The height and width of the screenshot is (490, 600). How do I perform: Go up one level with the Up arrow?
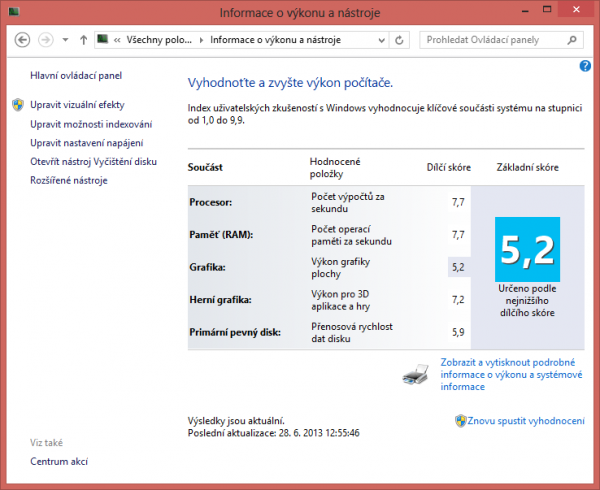83,40
